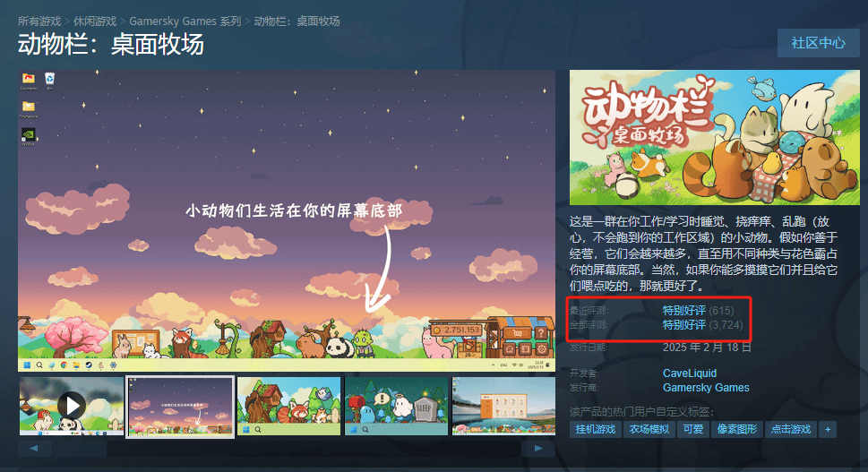Viewport: 868px width, 472px height.
Task: Select the 挂机游戏 tag
Action: pos(596,429)
